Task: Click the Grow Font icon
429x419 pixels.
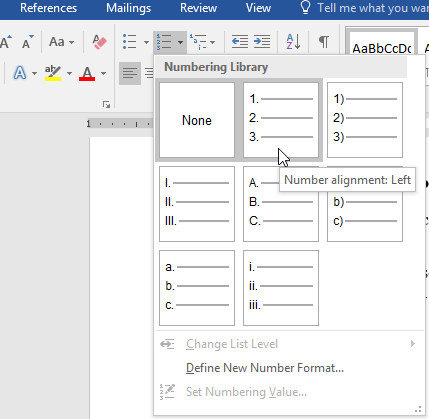Action: click(6, 42)
